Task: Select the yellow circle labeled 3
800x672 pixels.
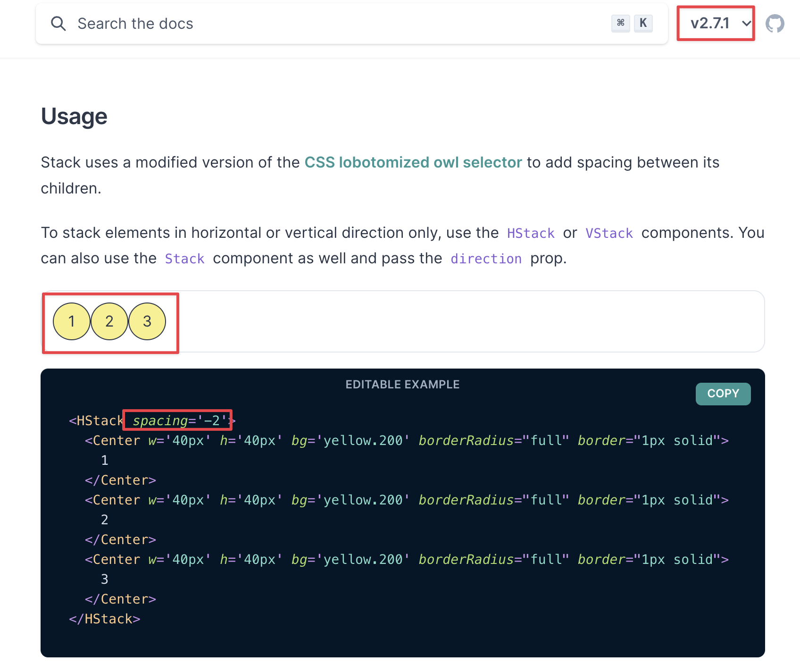Action: click(147, 321)
